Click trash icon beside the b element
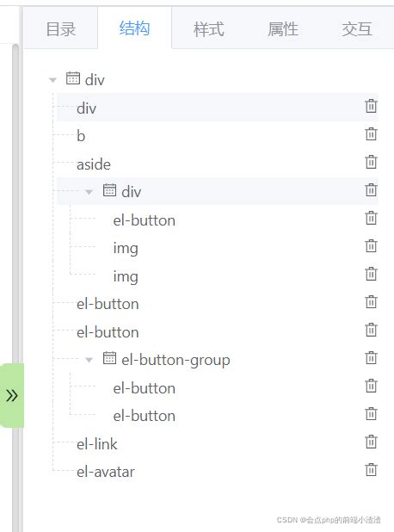The image size is (394, 532). click(x=371, y=134)
